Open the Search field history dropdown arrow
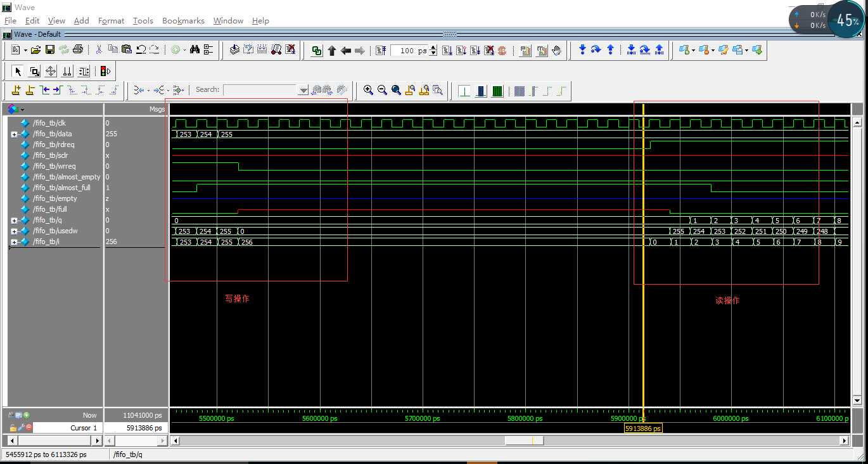Image resolution: width=868 pixels, height=464 pixels. (303, 91)
